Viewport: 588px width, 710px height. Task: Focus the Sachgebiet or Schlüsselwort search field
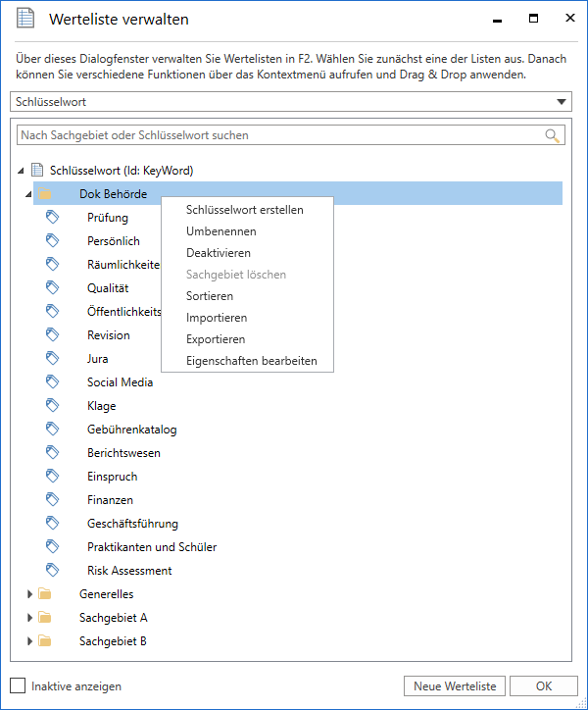279,135
